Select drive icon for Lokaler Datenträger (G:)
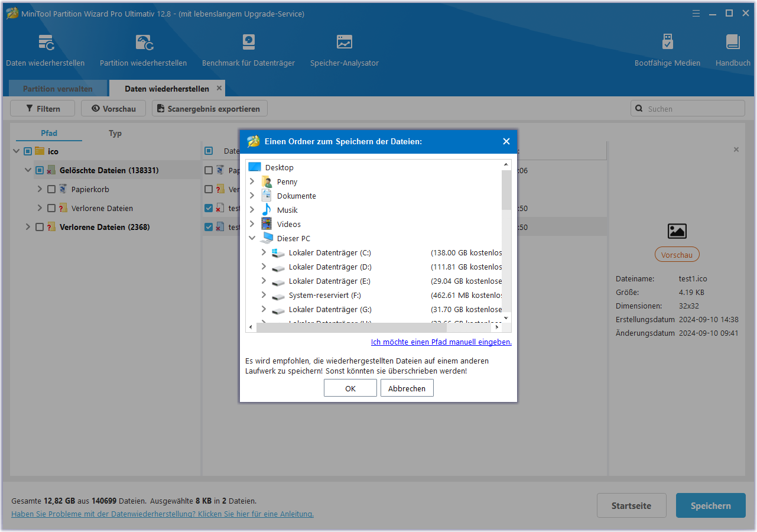This screenshot has width=757, height=532. (x=278, y=310)
